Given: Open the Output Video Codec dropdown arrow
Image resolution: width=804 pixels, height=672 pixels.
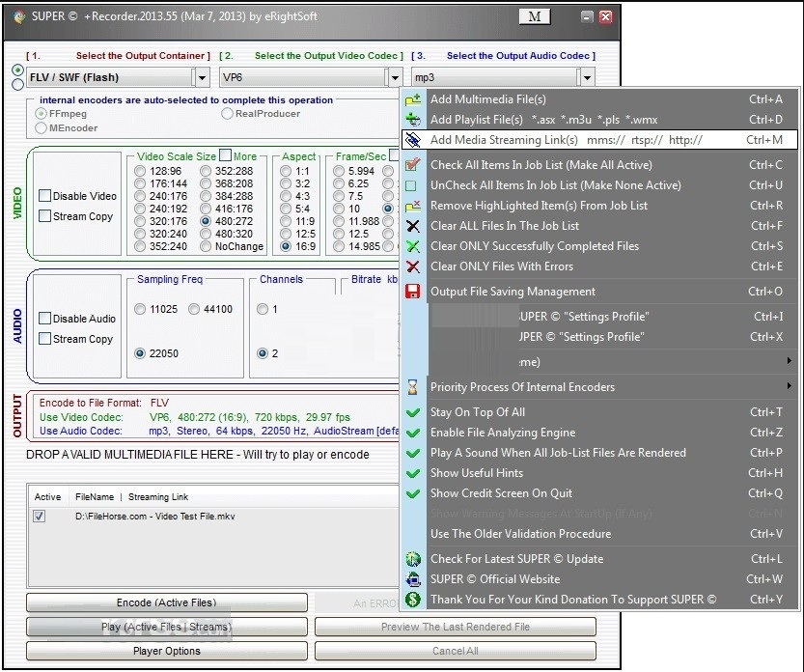Looking at the screenshot, I should tap(395, 78).
